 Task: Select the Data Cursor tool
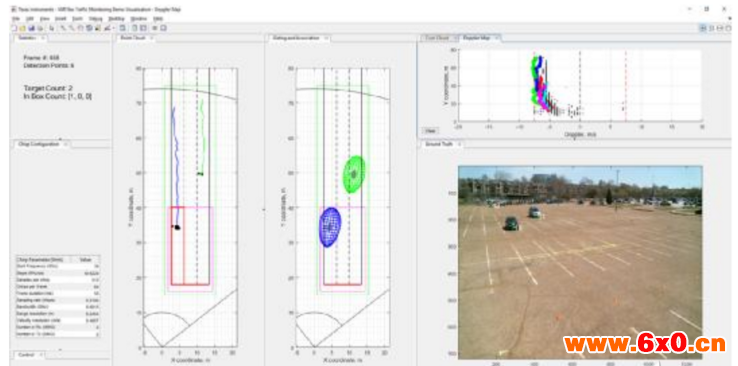[x=98, y=28]
